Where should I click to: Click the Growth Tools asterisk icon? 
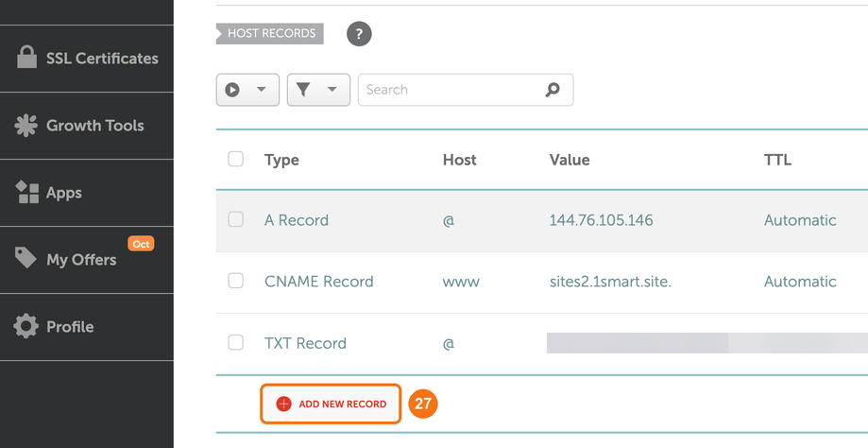26,126
